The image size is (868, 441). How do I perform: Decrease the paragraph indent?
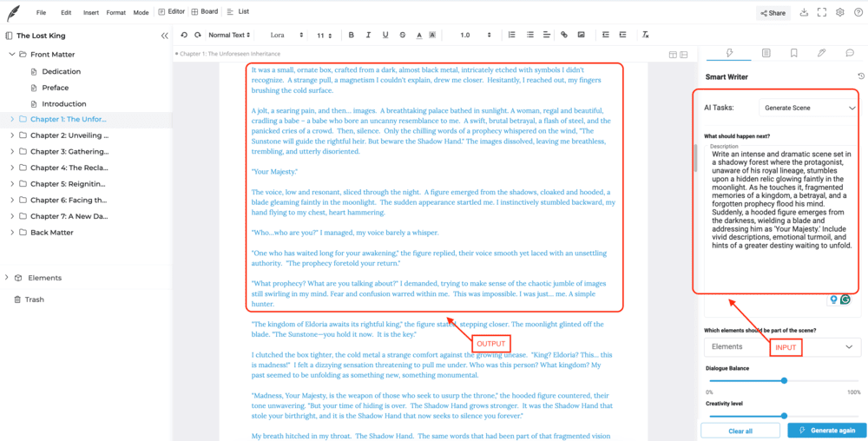click(x=606, y=35)
